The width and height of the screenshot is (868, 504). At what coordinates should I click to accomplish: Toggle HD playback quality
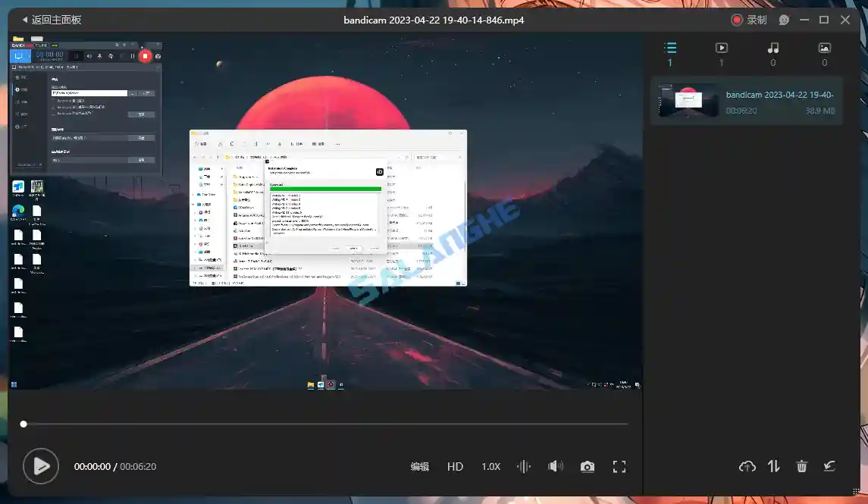pyautogui.click(x=455, y=466)
